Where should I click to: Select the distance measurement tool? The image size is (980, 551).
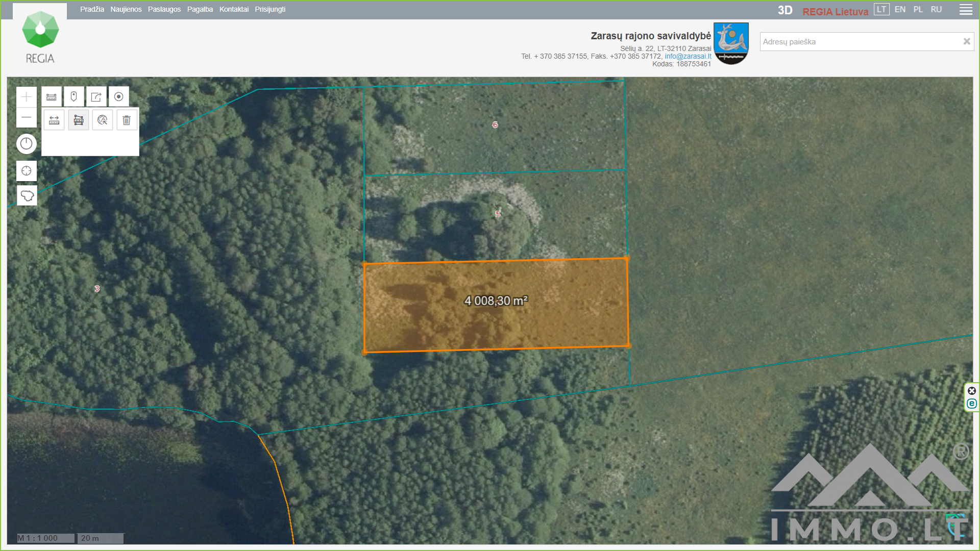click(x=54, y=120)
